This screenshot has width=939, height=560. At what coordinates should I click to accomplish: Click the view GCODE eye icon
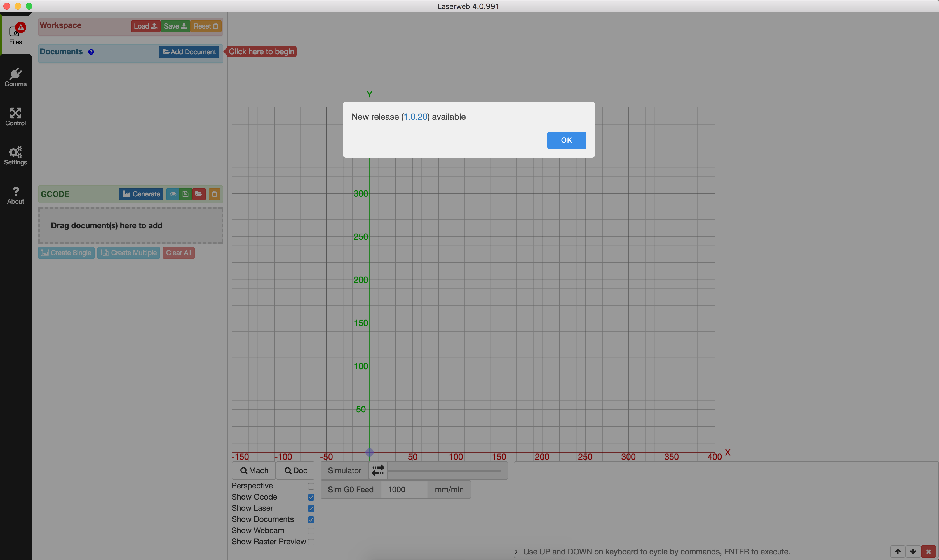click(173, 194)
